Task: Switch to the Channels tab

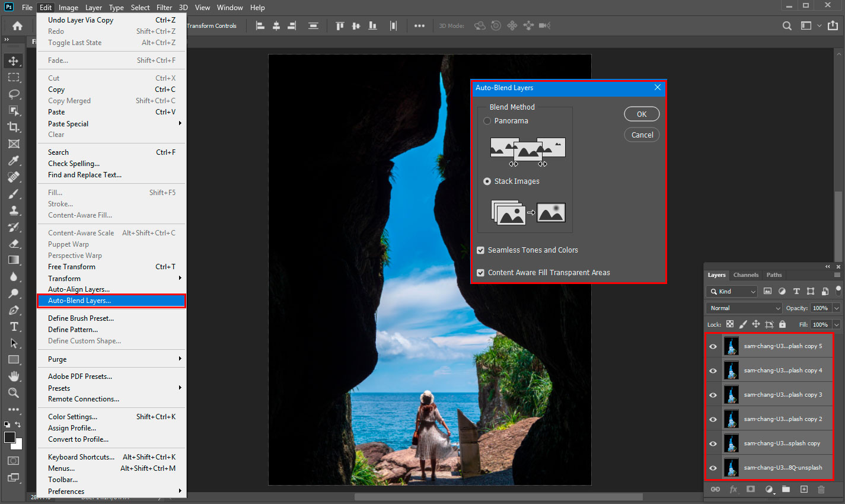Action: [745, 275]
